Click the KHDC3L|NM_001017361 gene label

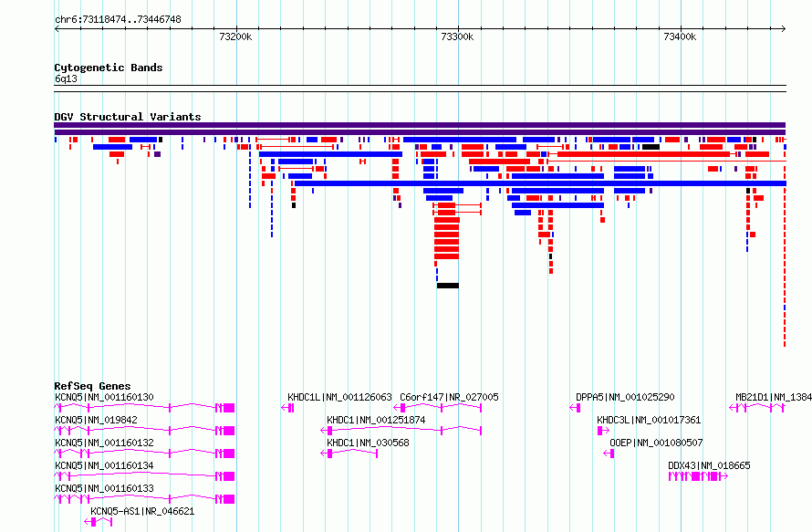coord(649,420)
